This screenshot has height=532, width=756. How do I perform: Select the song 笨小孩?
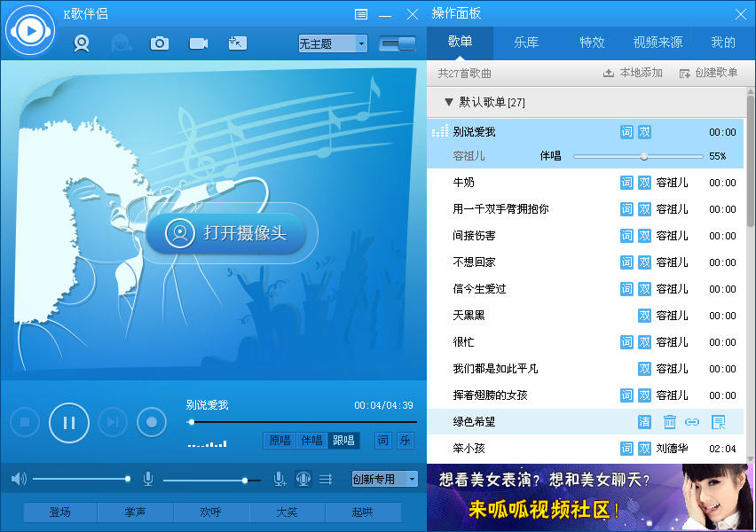586,448
